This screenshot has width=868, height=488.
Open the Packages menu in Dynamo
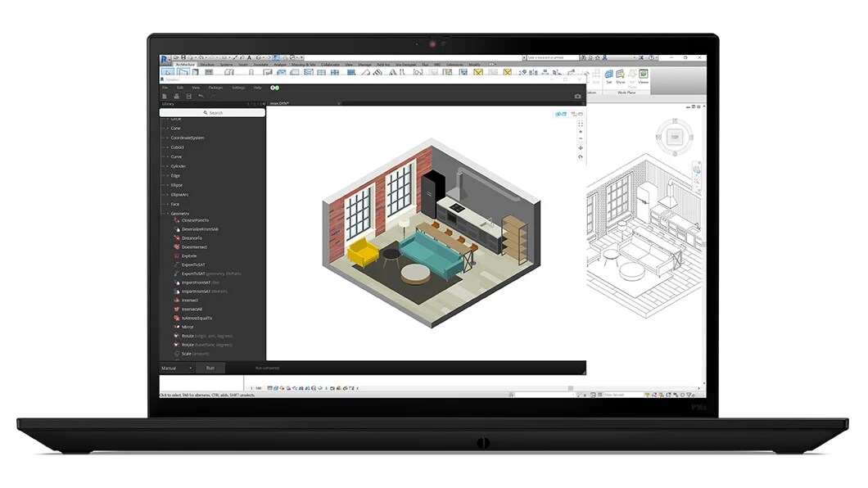215,87
